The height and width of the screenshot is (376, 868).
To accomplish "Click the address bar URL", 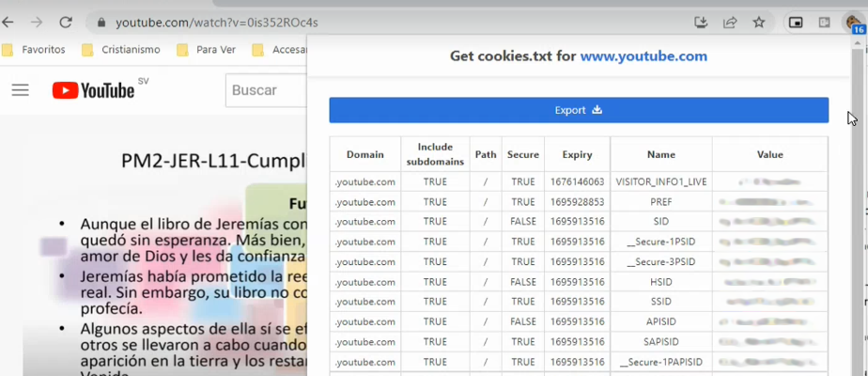I will [x=216, y=23].
